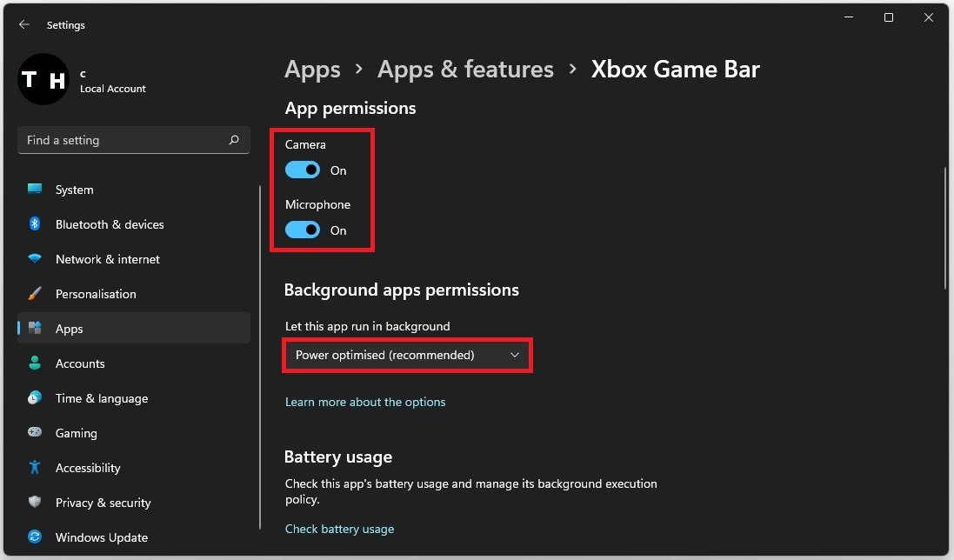The height and width of the screenshot is (560, 954).
Task: Click the Accounts person icon
Action: (x=35, y=363)
